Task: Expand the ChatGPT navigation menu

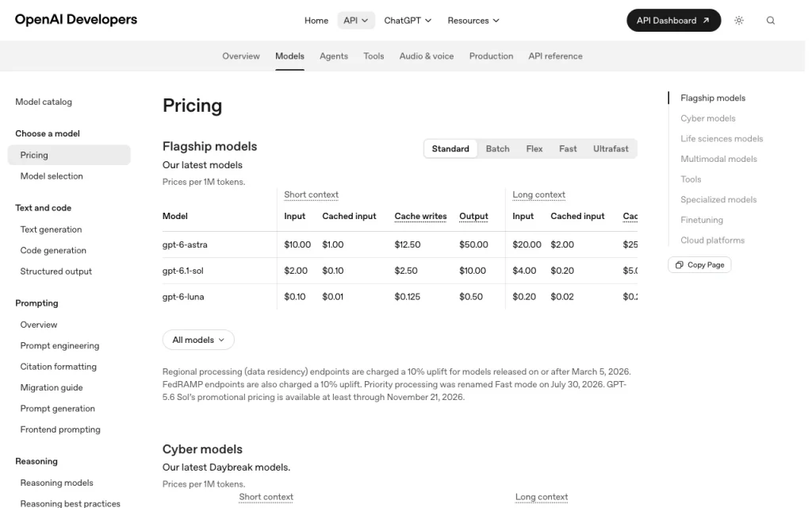Action: (x=408, y=21)
